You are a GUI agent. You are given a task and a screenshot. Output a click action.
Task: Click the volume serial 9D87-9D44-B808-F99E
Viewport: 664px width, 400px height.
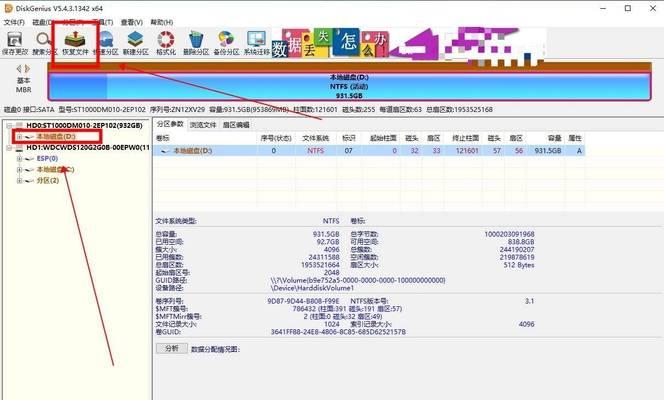(x=303, y=301)
